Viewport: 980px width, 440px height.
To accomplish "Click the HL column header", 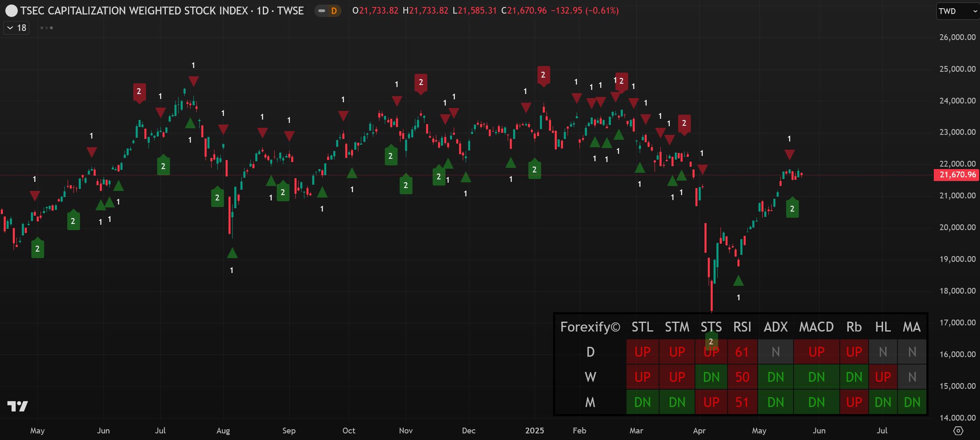I will tap(883, 327).
